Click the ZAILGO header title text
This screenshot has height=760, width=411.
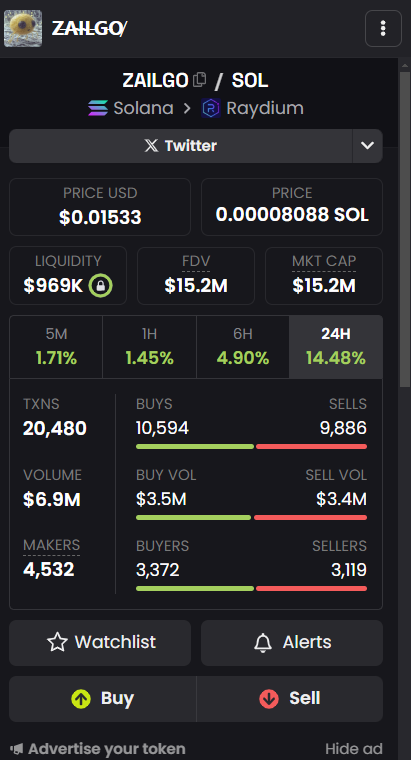coord(89,29)
